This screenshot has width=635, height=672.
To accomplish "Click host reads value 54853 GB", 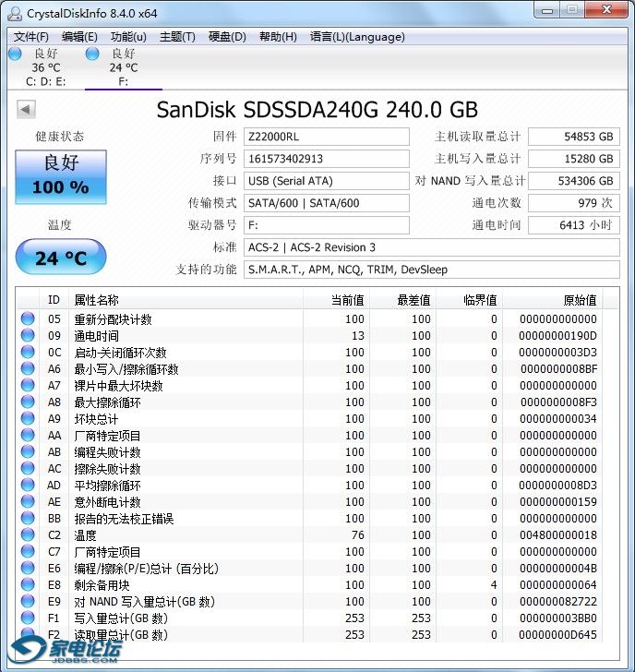I will (574, 137).
